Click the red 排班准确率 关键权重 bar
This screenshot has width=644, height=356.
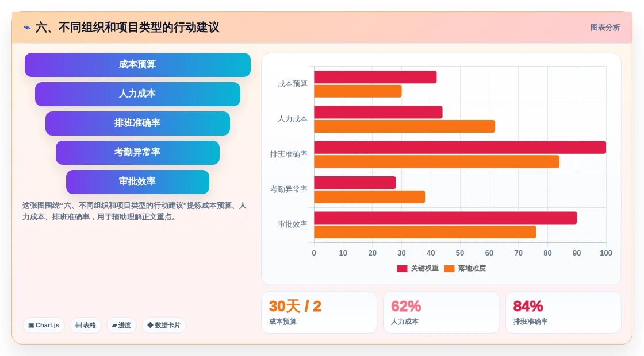point(460,147)
